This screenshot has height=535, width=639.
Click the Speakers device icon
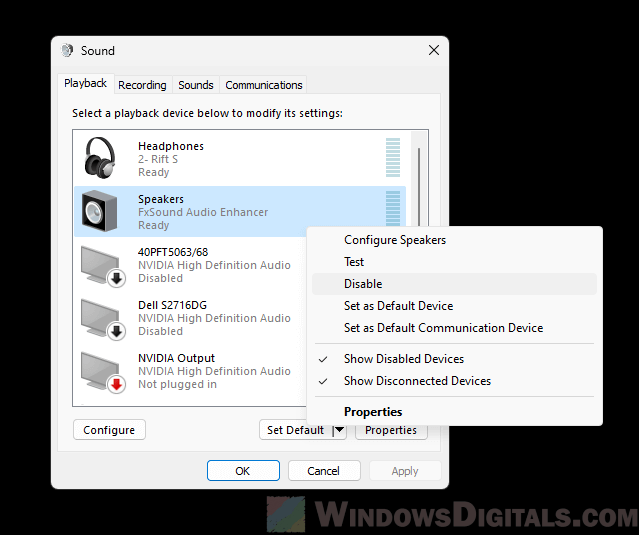click(99, 211)
